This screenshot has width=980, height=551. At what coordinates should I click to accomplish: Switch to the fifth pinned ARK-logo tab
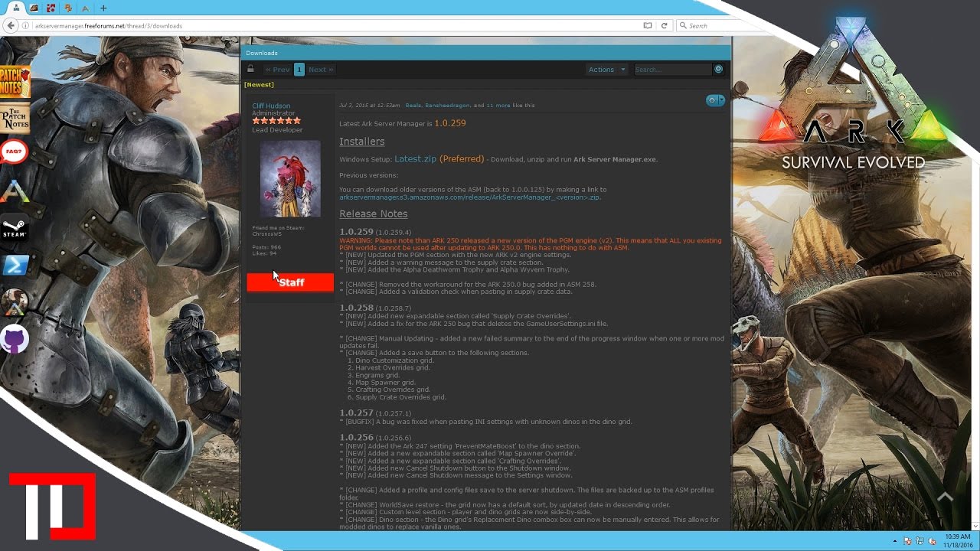85,8
